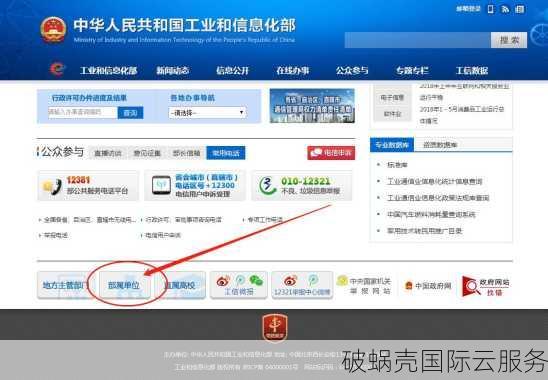Viewport: 548px width, 380px height.
Task: Click the RSS feed icon in header
Action: 505,9
